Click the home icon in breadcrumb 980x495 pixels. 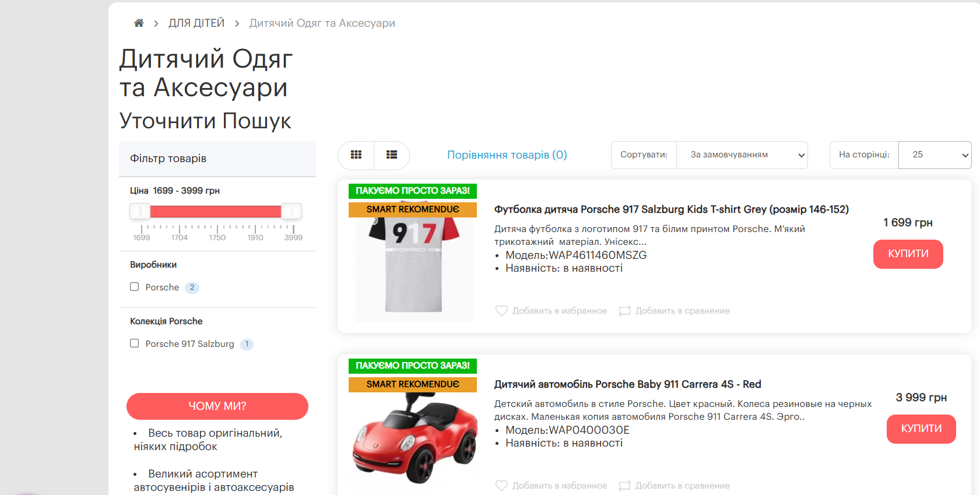click(x=139, y=23)
